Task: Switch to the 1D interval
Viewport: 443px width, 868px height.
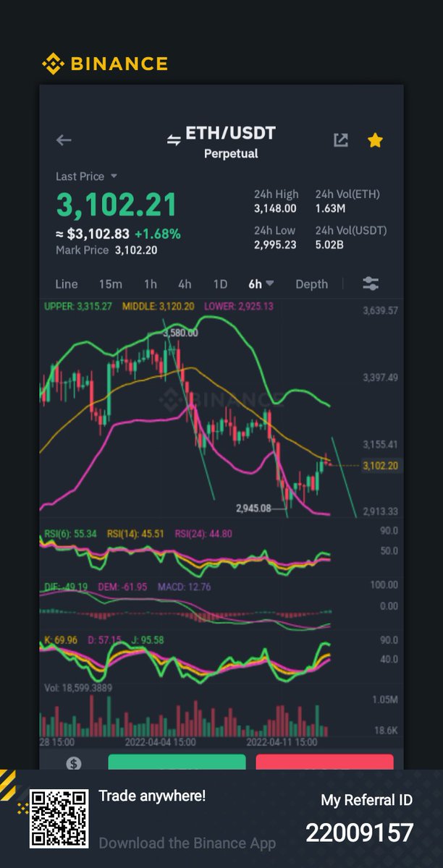Action: coord(220,284)
